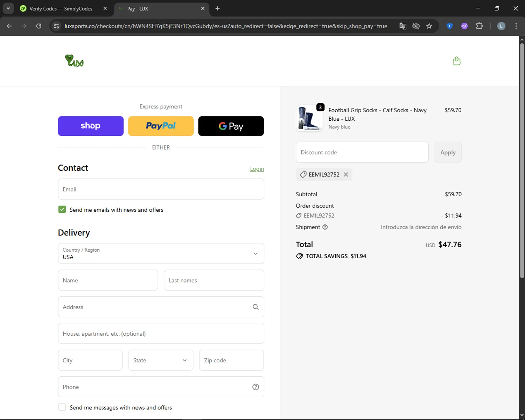Bookmark this page with the star
Viewport: 525px width, 420px height.
pos(429,26)
